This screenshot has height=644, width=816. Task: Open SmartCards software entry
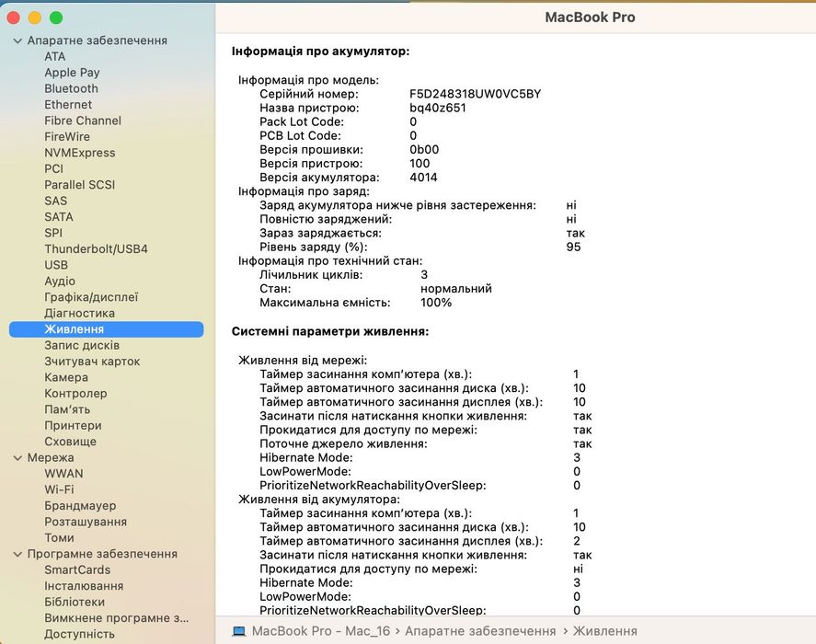pyautogui.click(x=77, y=570)
